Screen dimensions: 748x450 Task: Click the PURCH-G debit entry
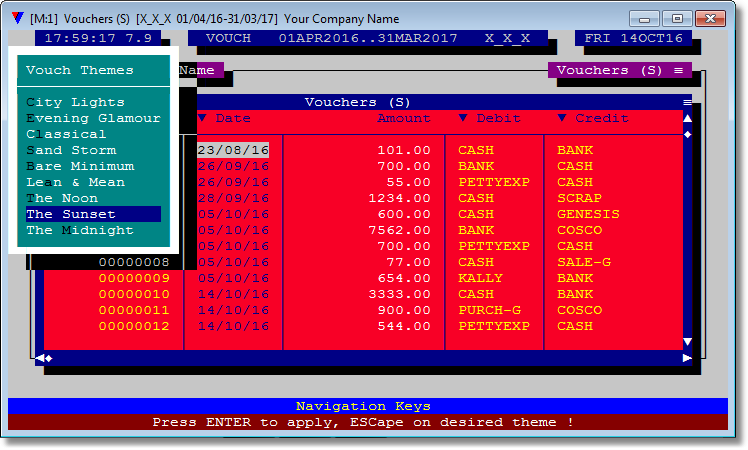(x=489, y=310)
